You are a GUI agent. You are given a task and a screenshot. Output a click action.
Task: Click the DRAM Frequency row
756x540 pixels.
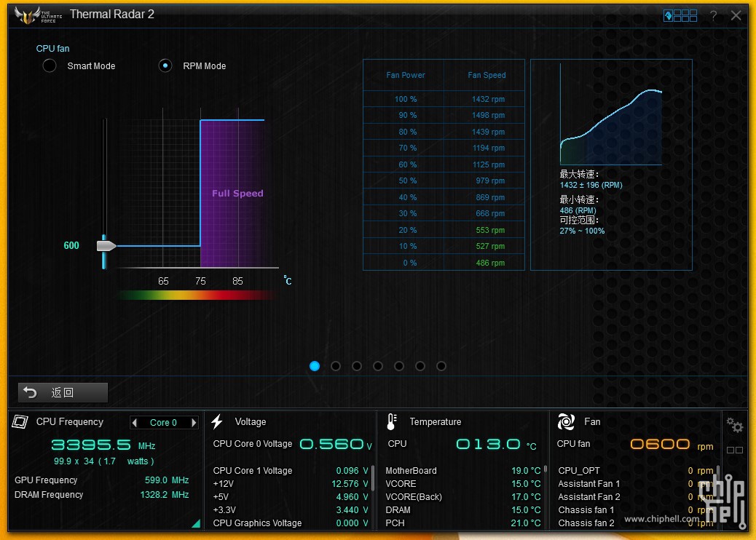(x=102, y=495)
